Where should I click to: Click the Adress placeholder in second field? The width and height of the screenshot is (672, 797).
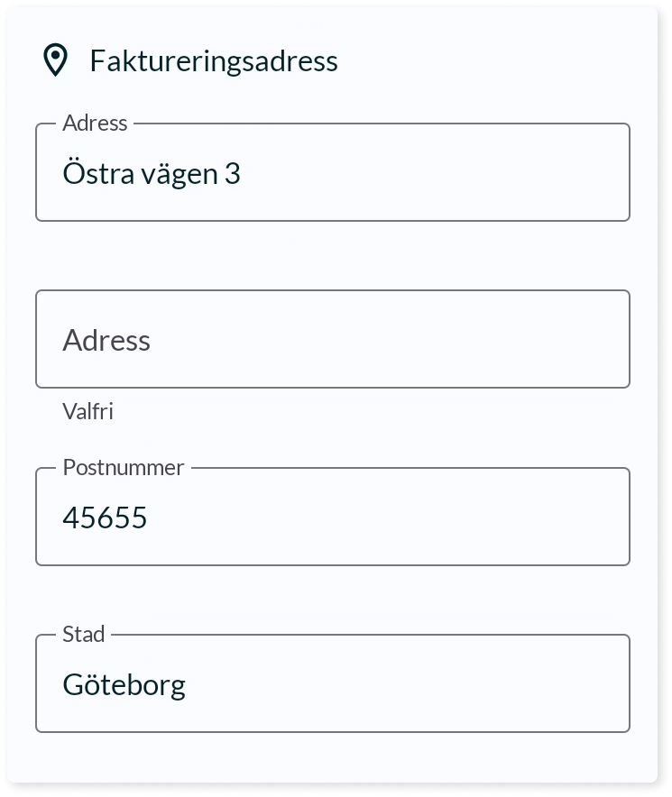tap(106, 340)
